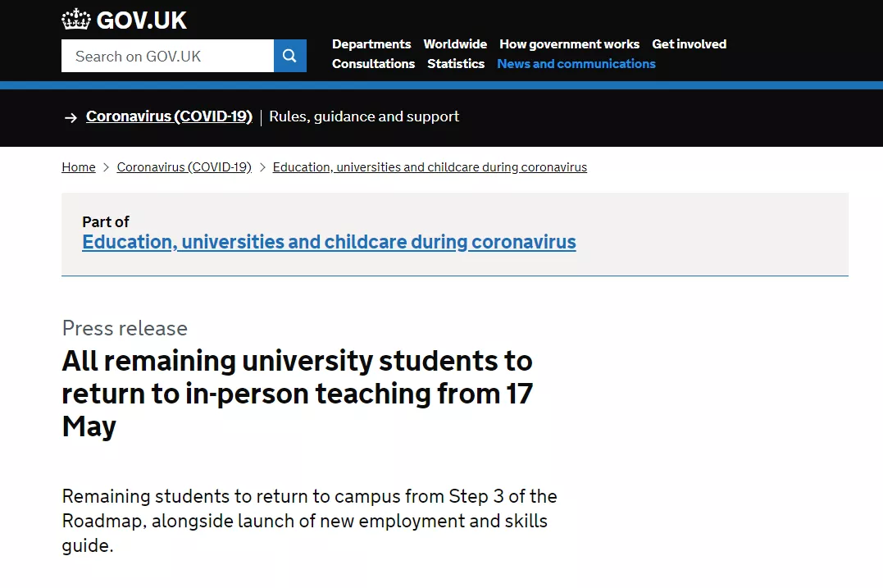Open the Worldwide navigation item
The height and width of the screenshot is (588, 883).
point(455,44)
